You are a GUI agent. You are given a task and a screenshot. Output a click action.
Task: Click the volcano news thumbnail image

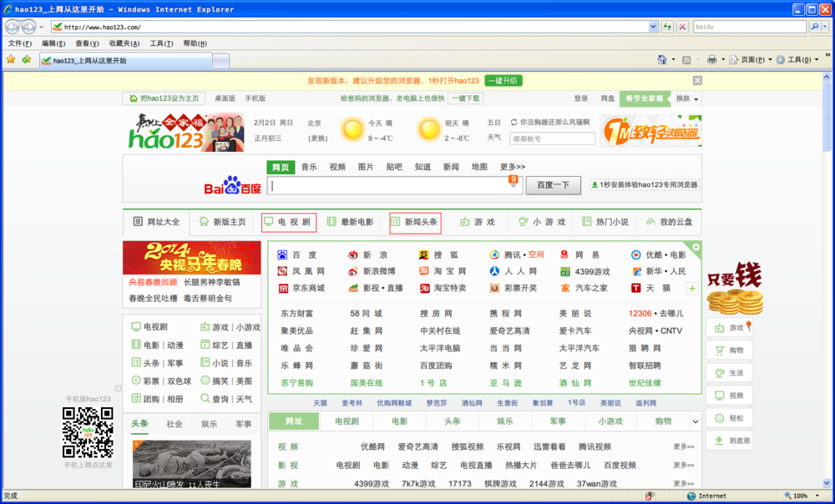tap(192, 464)
